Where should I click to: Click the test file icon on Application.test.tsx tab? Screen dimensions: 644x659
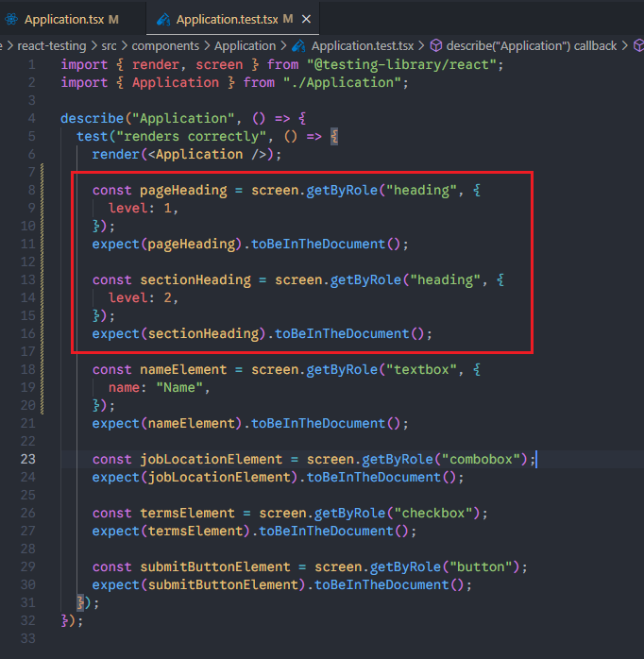(x=163, y=19)
